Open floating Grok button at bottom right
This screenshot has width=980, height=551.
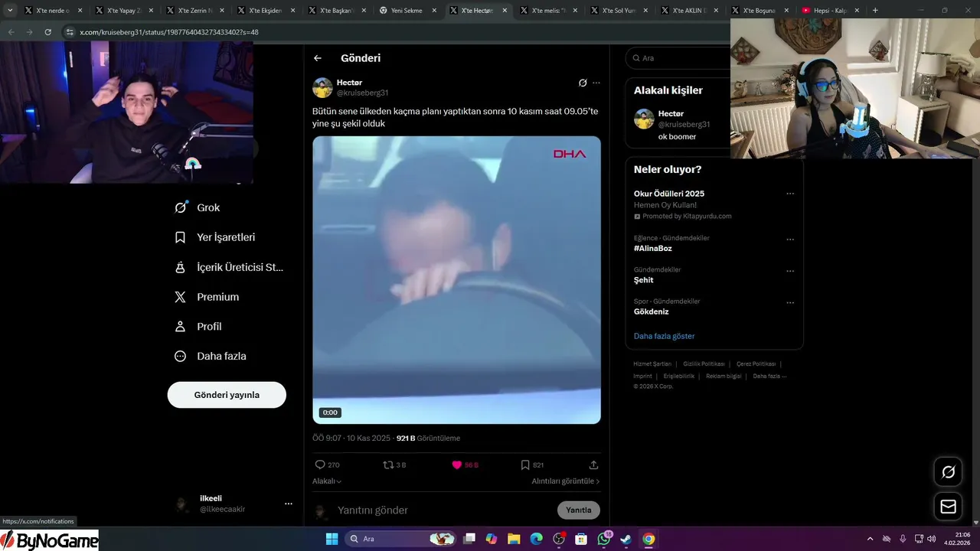(x=948, y=472)
